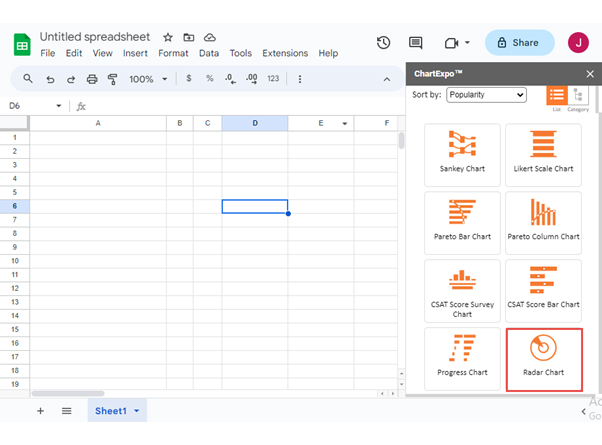Close the ChartExpo panel
This screenshot has width=602, height=445.
590,74
